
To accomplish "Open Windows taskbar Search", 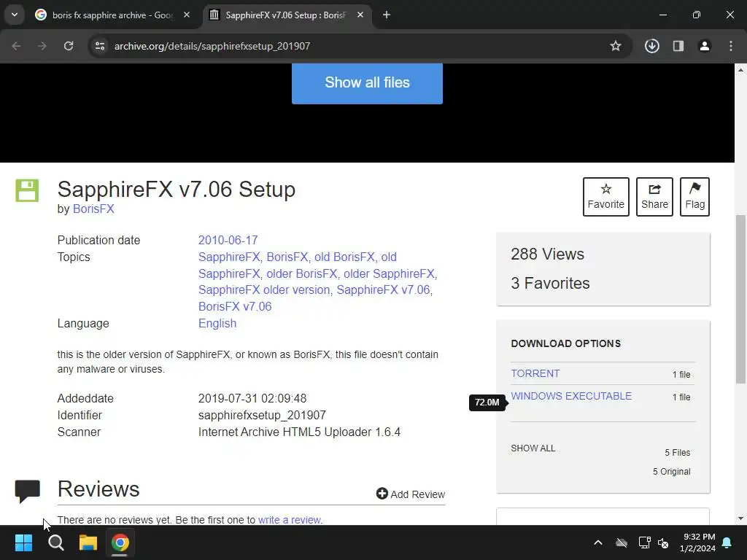I will pyautogui.click(x=55, y=542).
